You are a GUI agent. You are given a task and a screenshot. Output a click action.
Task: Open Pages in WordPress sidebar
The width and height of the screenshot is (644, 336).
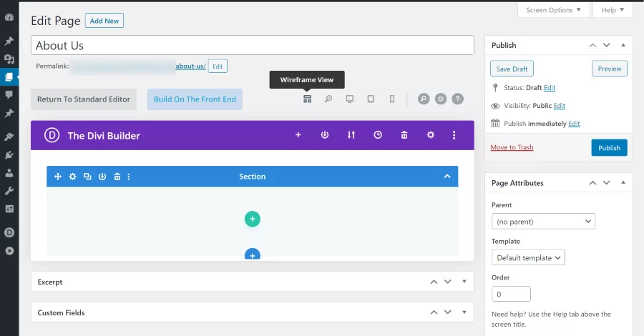[x=9, y=76]
